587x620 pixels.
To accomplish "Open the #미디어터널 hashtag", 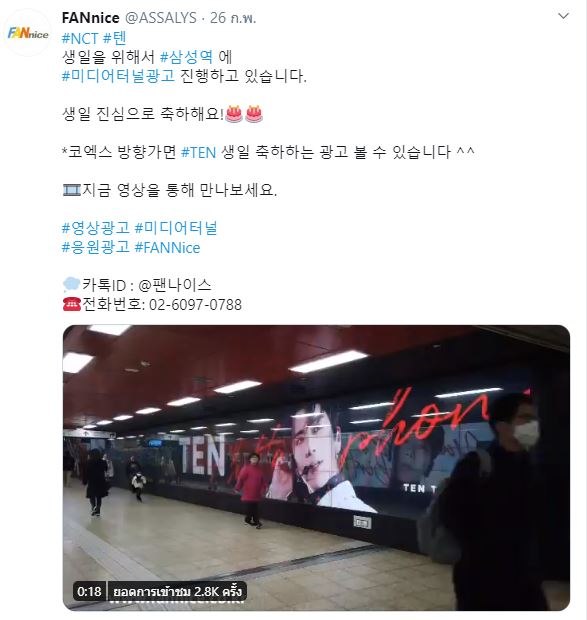I will tap(176, 228).
